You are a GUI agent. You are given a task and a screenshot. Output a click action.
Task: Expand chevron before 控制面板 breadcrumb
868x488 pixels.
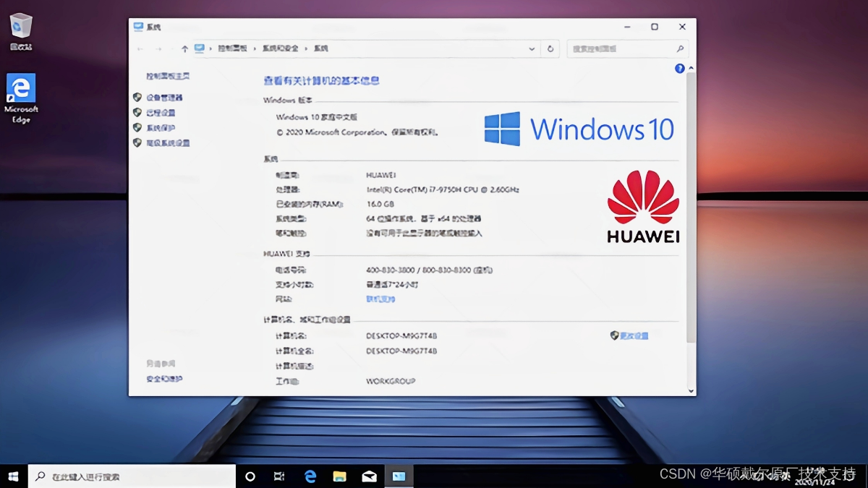pos(210,48)
